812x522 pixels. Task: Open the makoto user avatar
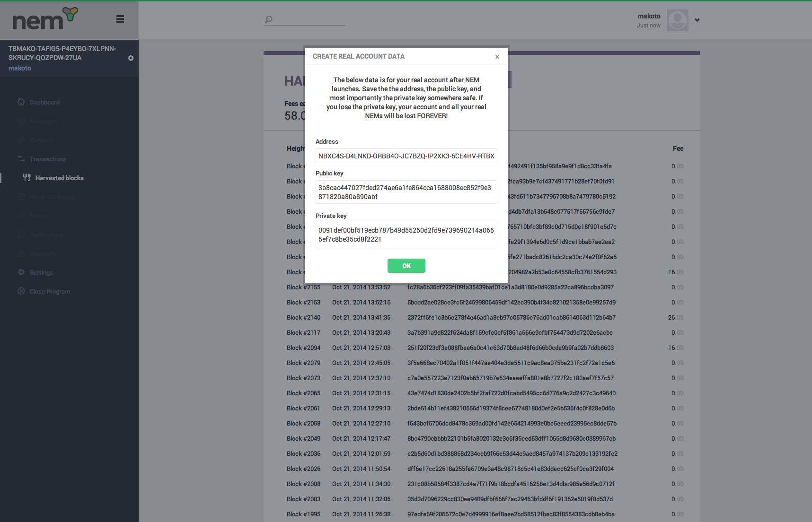(678, 20)
